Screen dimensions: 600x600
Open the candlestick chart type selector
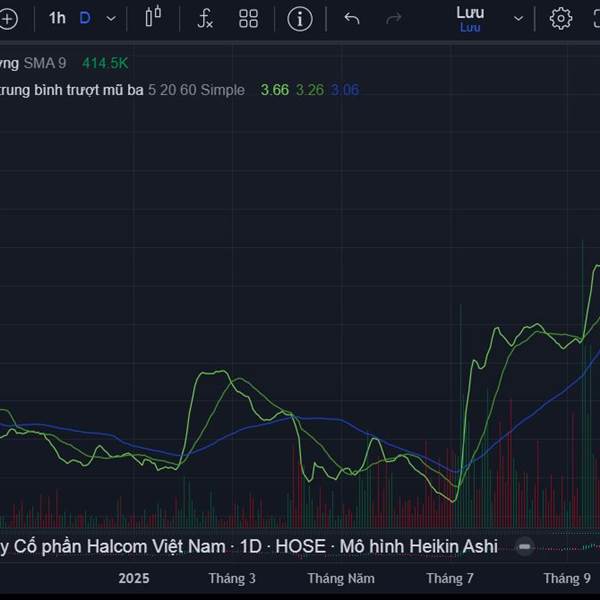point(153,17)
